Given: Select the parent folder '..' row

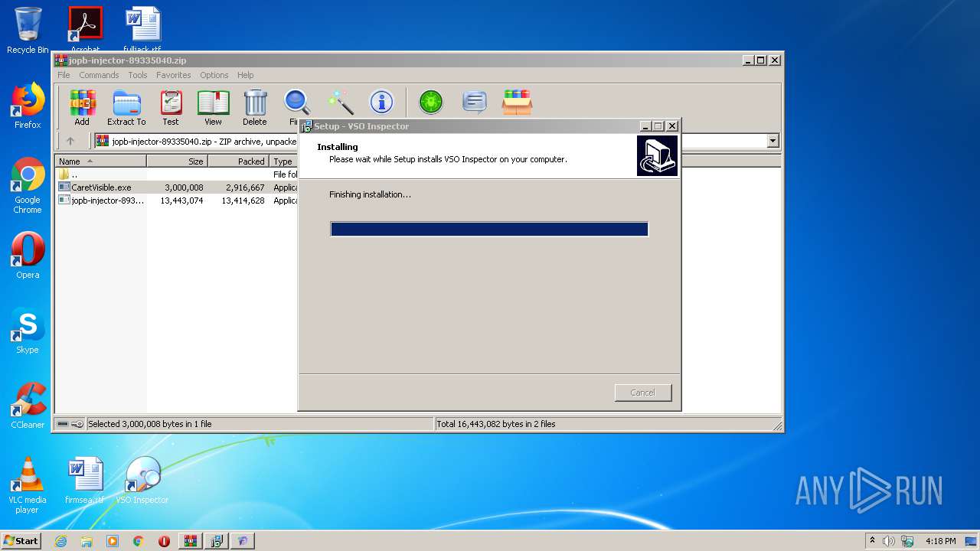Looking at the screenshot, I should 176,174.
